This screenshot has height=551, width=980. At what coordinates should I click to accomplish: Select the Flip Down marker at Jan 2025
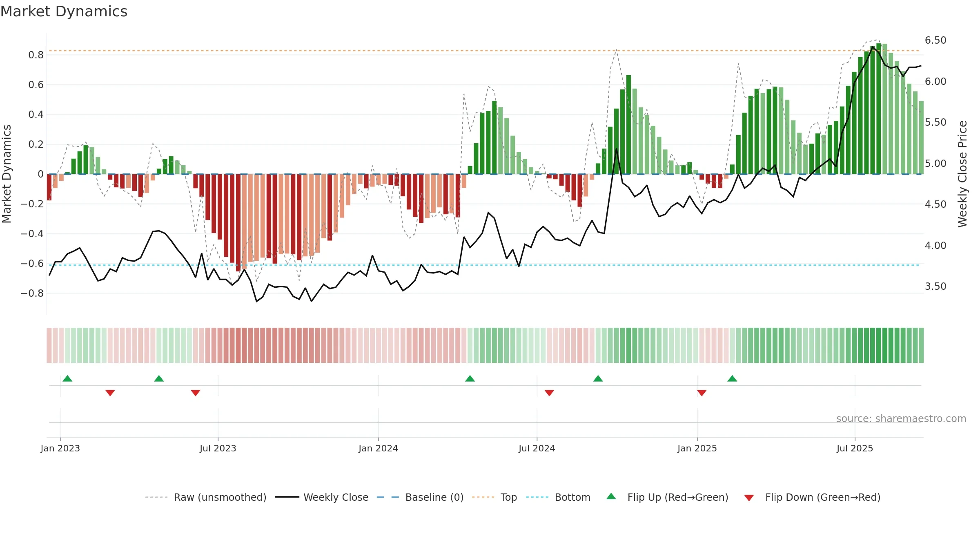702,393
